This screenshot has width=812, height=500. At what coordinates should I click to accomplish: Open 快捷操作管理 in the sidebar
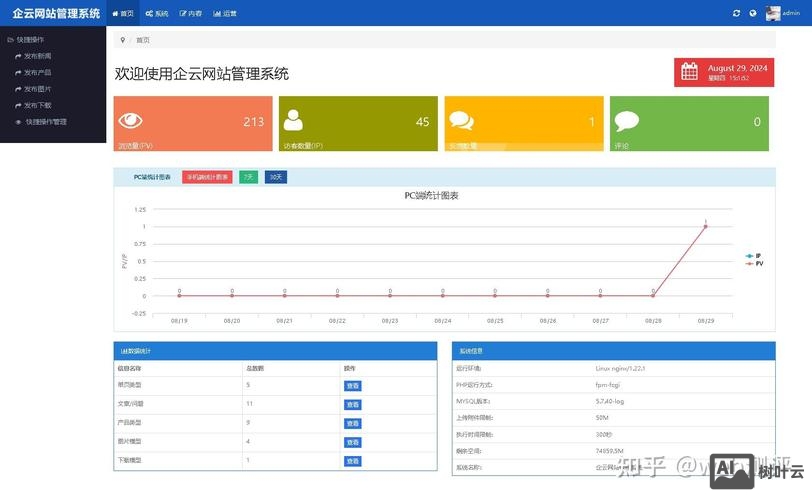coord(41,122)
